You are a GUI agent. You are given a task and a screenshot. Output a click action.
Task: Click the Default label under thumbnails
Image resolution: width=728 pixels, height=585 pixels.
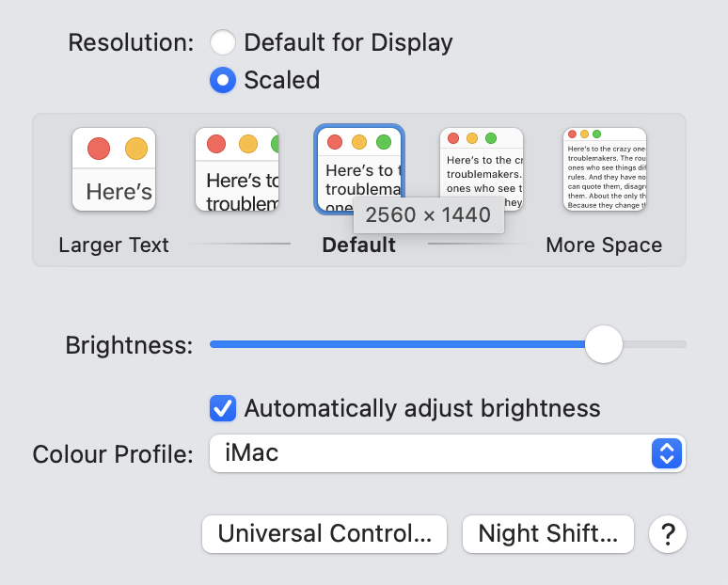(x=358, y=245)
